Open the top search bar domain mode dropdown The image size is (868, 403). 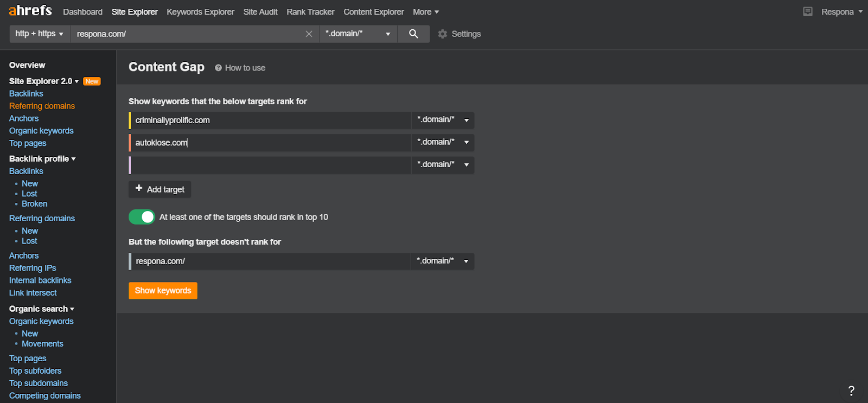click(358, 34)
